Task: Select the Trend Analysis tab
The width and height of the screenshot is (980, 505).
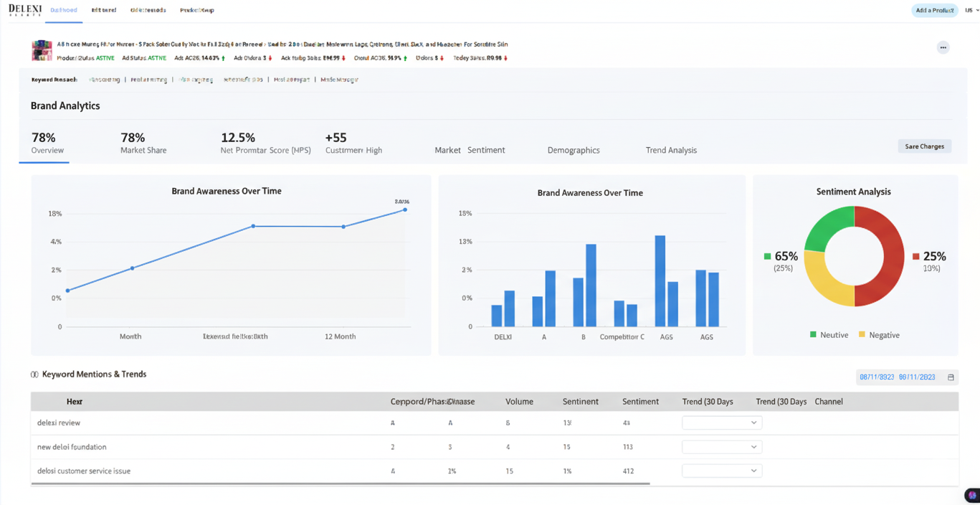Action: (670, 150)
